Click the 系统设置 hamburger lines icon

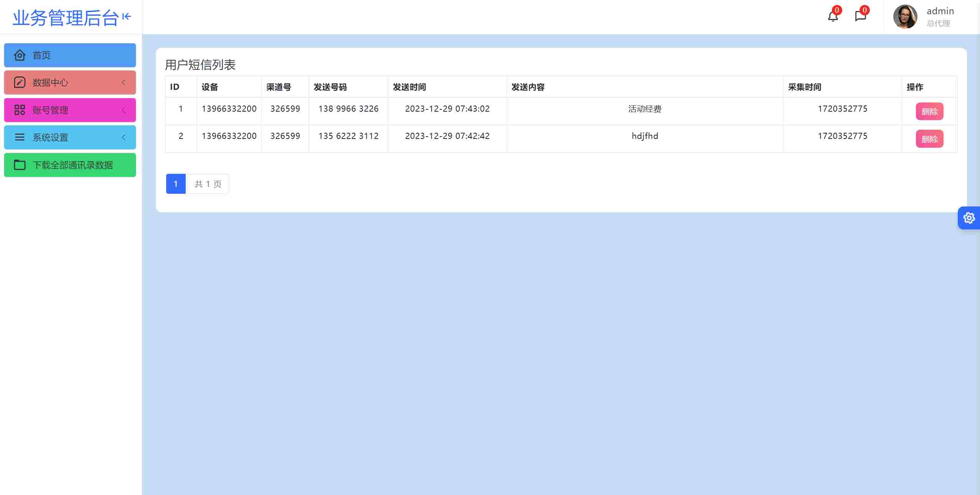point(20,137)
